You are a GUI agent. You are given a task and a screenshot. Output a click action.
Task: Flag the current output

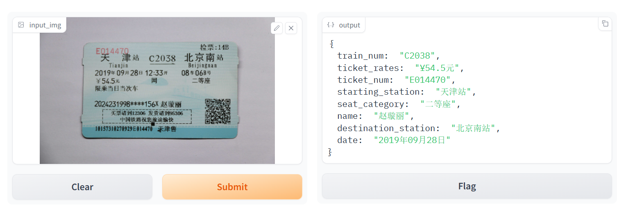point(467,186)
